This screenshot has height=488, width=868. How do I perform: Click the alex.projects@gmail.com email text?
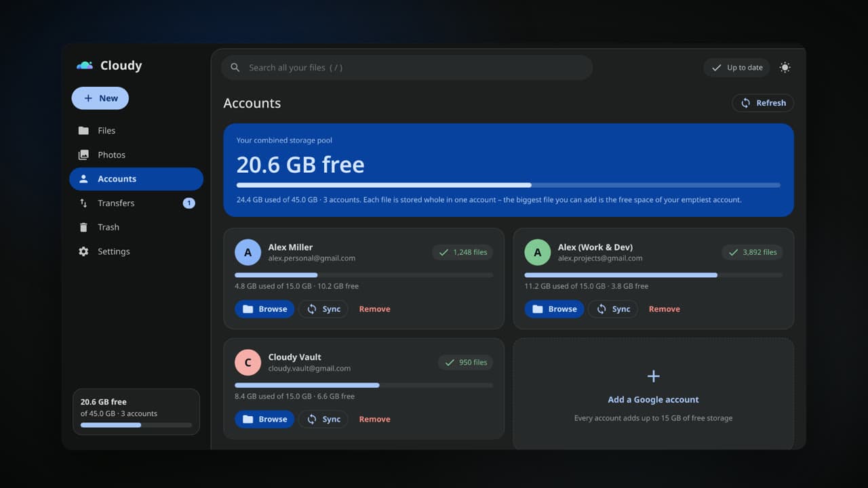(600, 258)
